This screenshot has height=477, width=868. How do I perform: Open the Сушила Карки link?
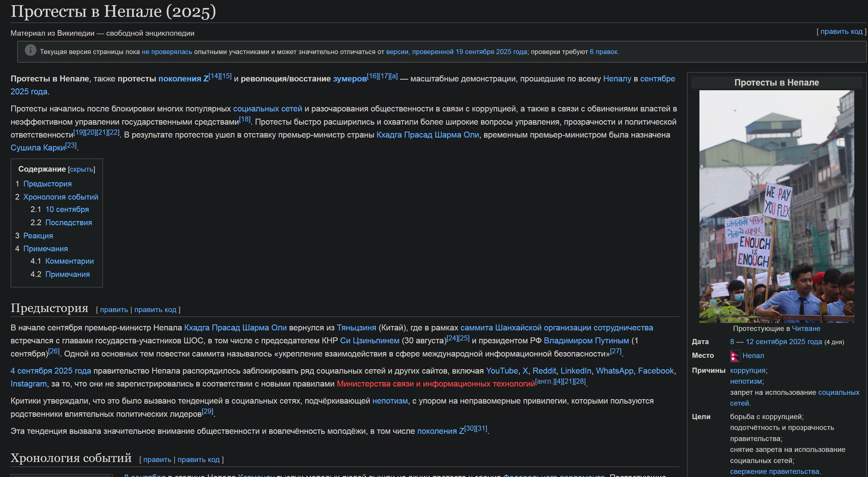[38, 148]
